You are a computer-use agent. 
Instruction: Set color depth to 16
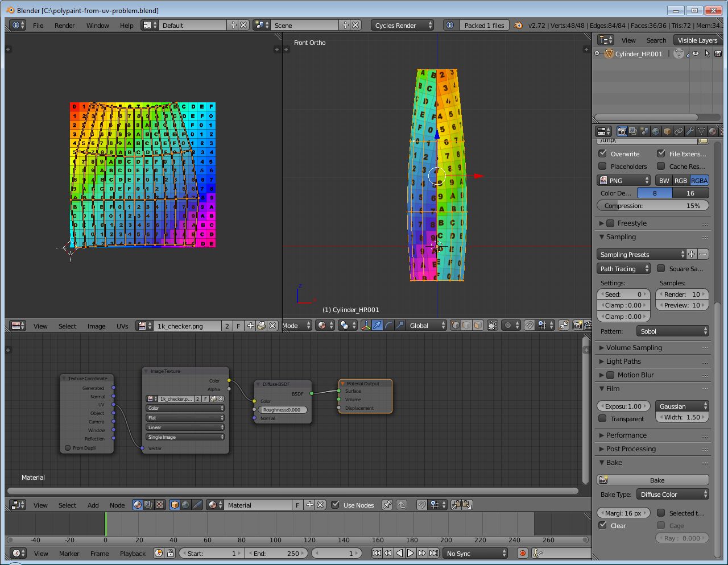pos(690,193)
